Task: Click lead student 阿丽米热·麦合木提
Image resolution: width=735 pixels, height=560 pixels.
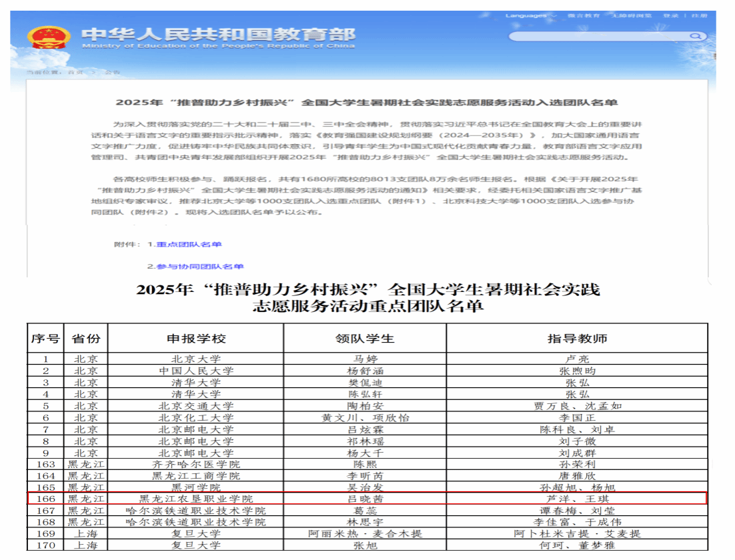Action: [x=365, y=533]
